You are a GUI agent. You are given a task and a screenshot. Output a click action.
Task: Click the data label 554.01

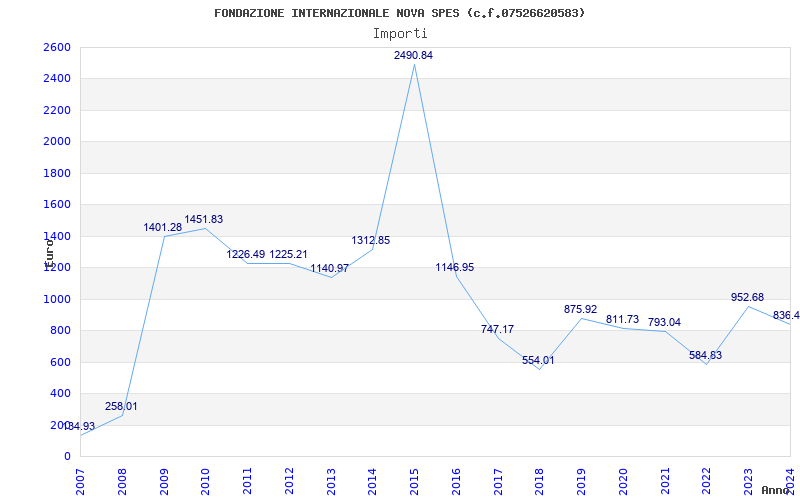coord(538,360)
